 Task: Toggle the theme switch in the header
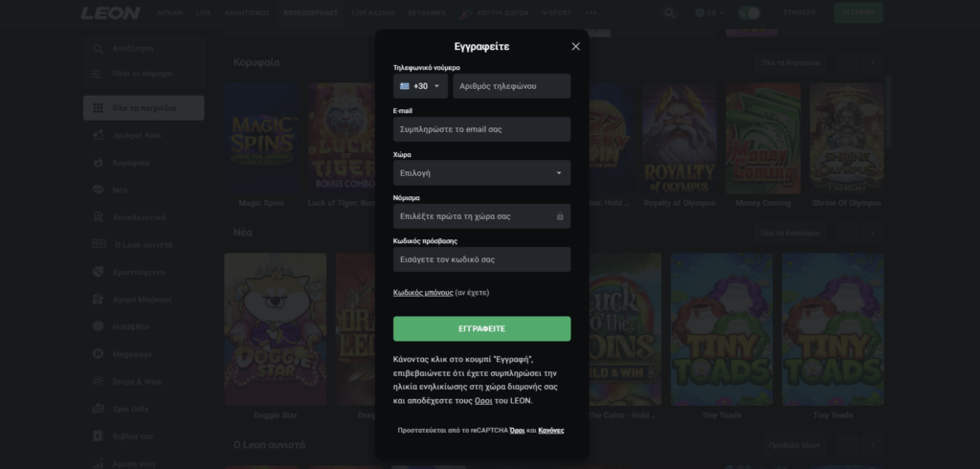748,12
